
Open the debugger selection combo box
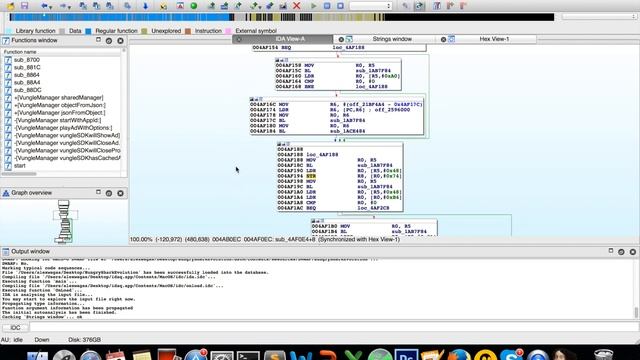pyautogui.click(x=371, y=6)
